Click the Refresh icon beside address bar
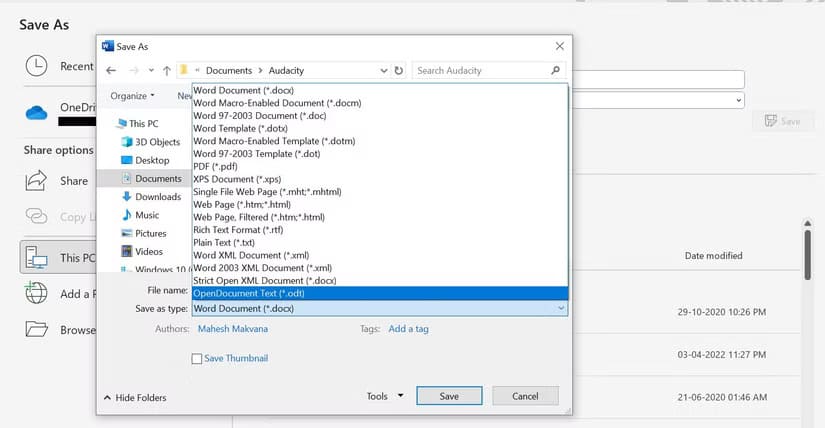This screenshot has height=428, width=825. click(399, 71)
